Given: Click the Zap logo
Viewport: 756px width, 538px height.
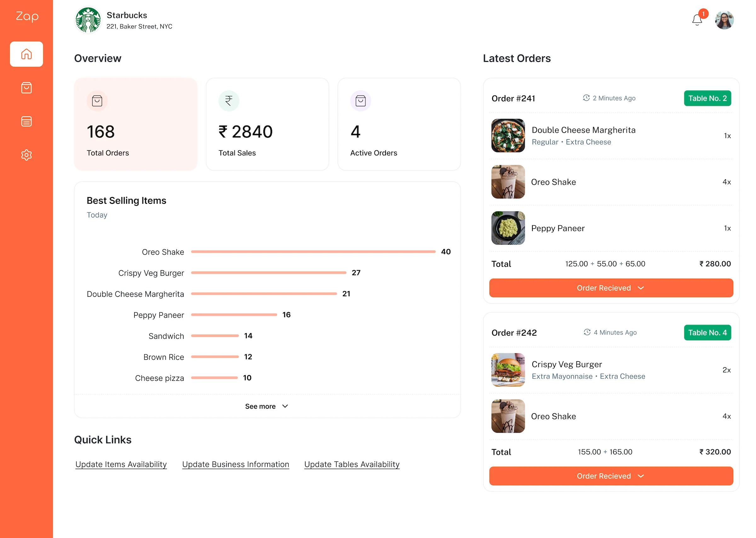Looking at the screenshot, I should click(27, 16).
